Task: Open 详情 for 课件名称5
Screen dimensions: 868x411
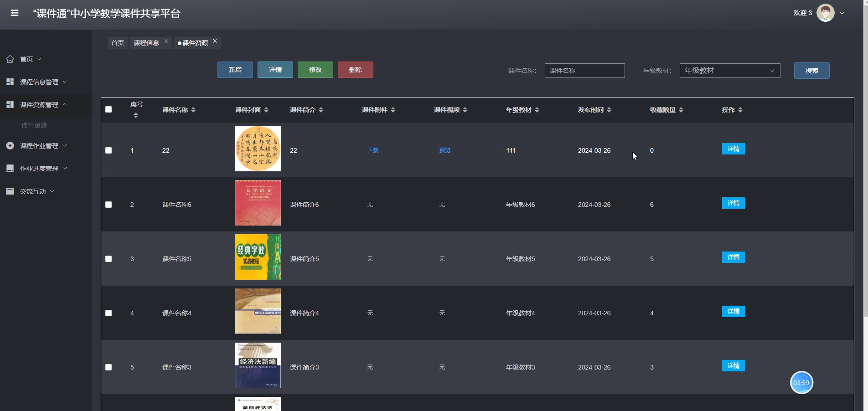Action: tap(734, 257)
